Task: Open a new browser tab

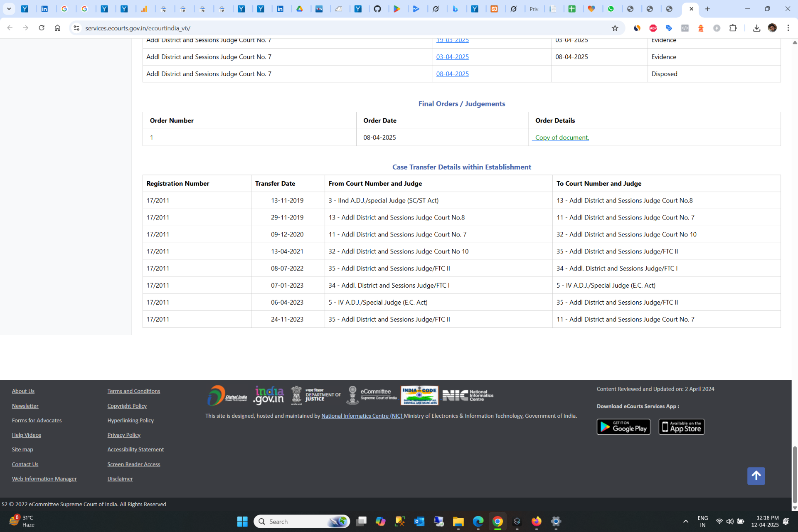Action: point(707,9)
